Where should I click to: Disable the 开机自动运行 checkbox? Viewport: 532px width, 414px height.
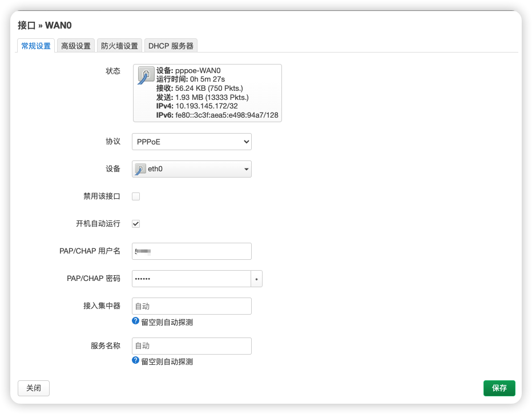click(135, 224)
